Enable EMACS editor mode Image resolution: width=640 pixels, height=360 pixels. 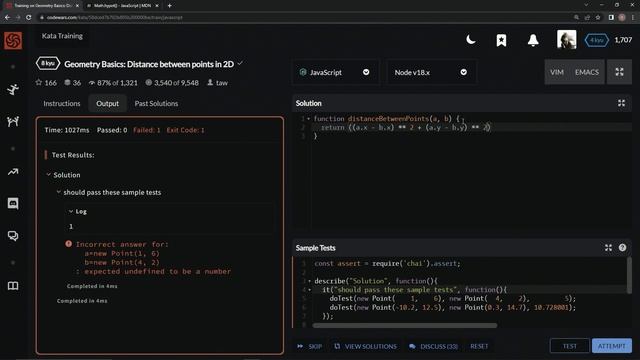(x=587, y=72)
